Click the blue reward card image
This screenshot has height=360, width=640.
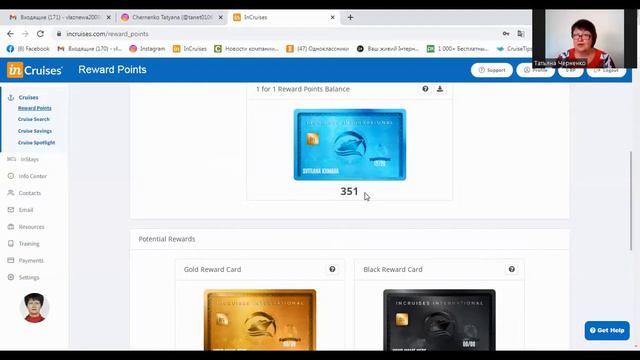[x=350, y=144]
